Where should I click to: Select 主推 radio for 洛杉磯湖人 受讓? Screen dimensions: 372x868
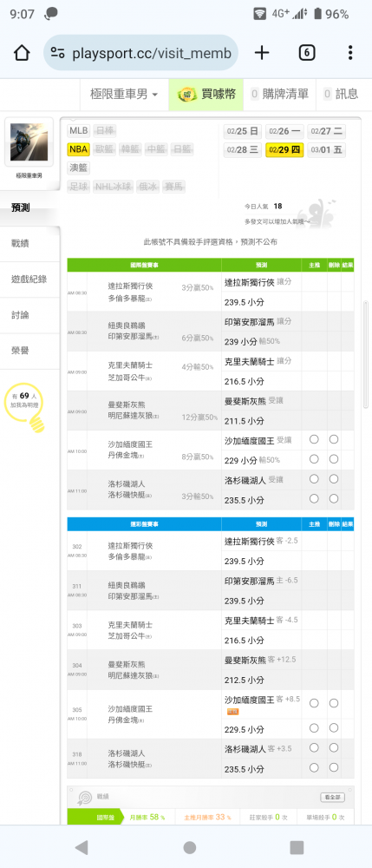point(314,479)
